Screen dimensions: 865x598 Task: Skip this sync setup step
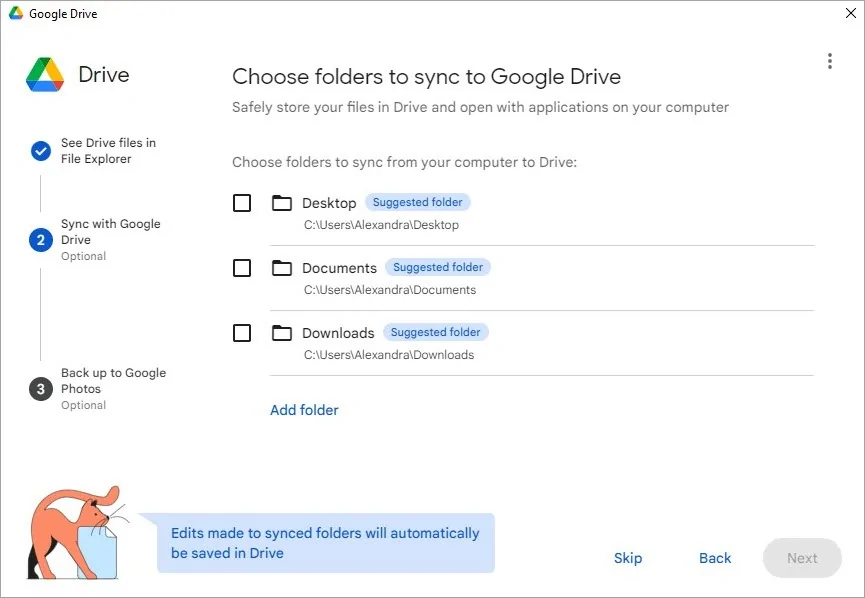628,558
